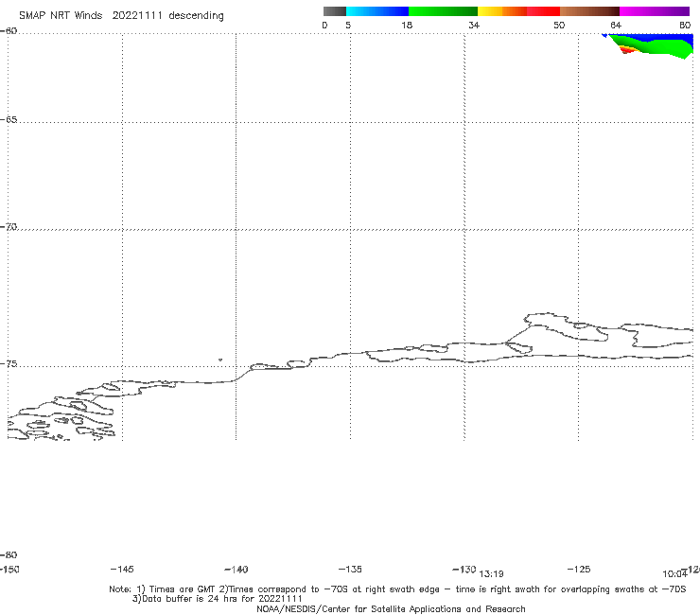Screen dimensions: 700x615
Task: Click the small island dot near -140, -75
Action: pyautogui.click(x=220, y=360)
